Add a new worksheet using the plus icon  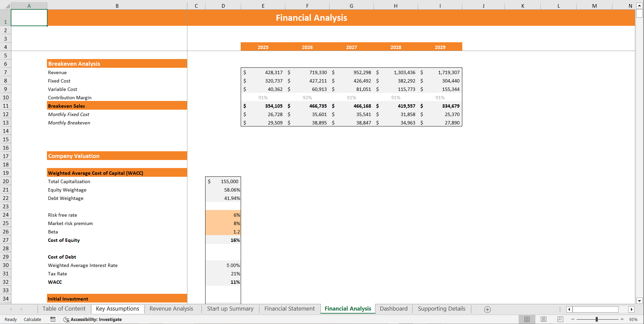pyautogui.click(x=487, y=309)
